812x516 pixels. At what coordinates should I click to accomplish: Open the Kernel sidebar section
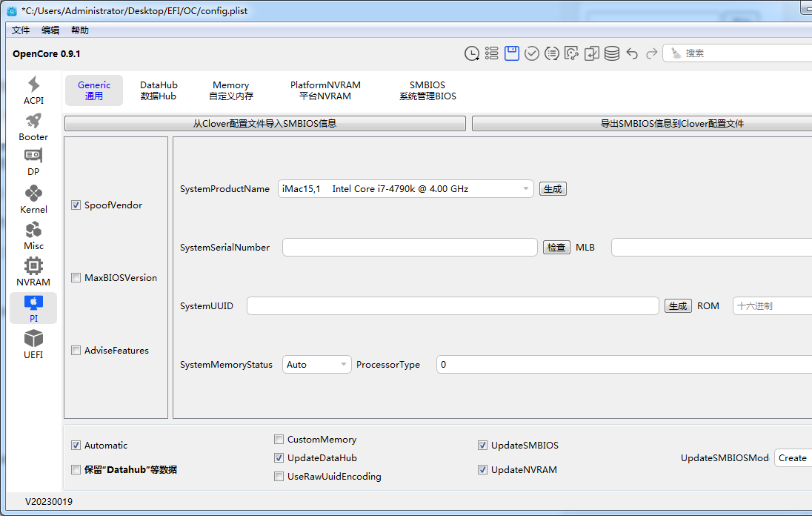tap(33, 199)
